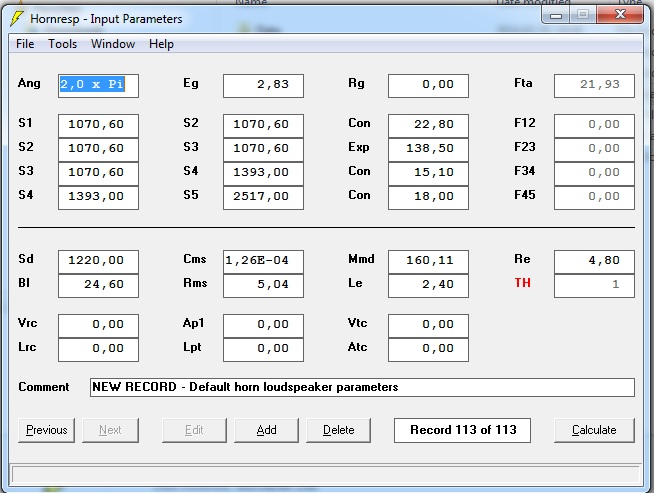This screenshot has height=494, width=659.
Task: Click the Atc field
Action: (x=428, y=349)
